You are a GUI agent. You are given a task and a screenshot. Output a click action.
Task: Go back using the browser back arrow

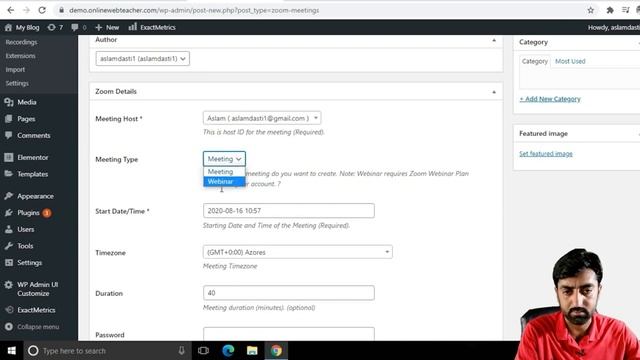[x=11, y=10]
